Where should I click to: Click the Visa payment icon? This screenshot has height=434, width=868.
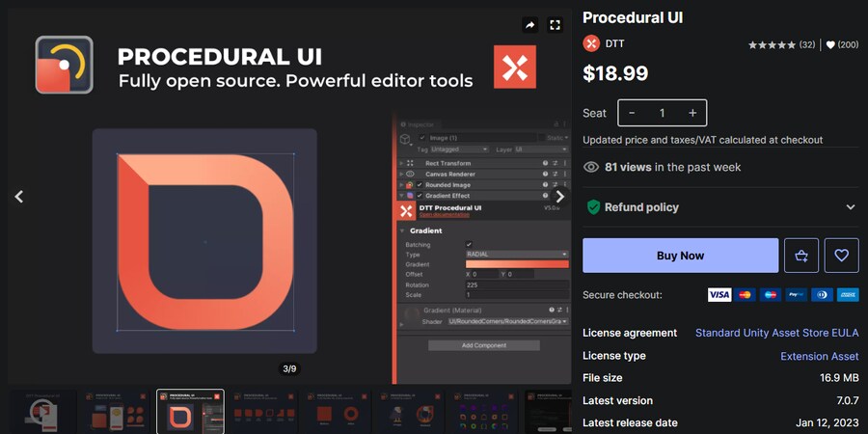pos(719,294)
